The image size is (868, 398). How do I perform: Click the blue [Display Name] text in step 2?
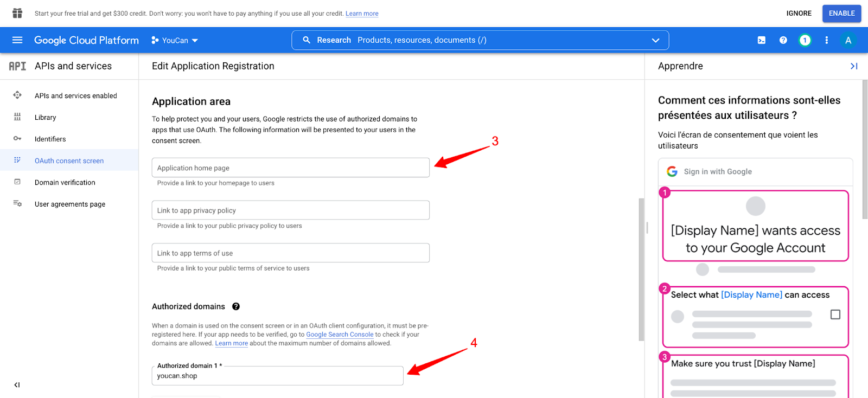coord(751,295)
